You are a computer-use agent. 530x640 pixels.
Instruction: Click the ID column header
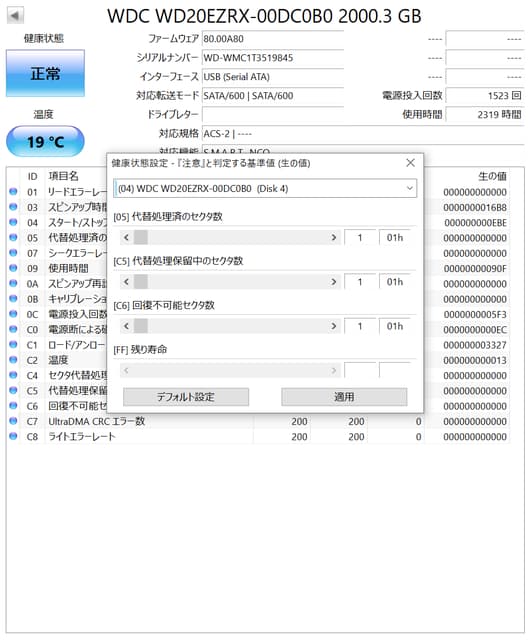[32, 176]
